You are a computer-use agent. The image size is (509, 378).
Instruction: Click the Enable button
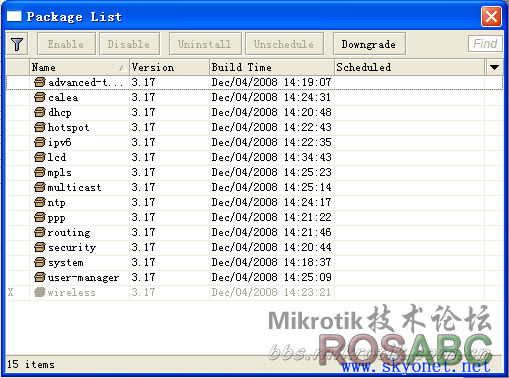[66, 44]
